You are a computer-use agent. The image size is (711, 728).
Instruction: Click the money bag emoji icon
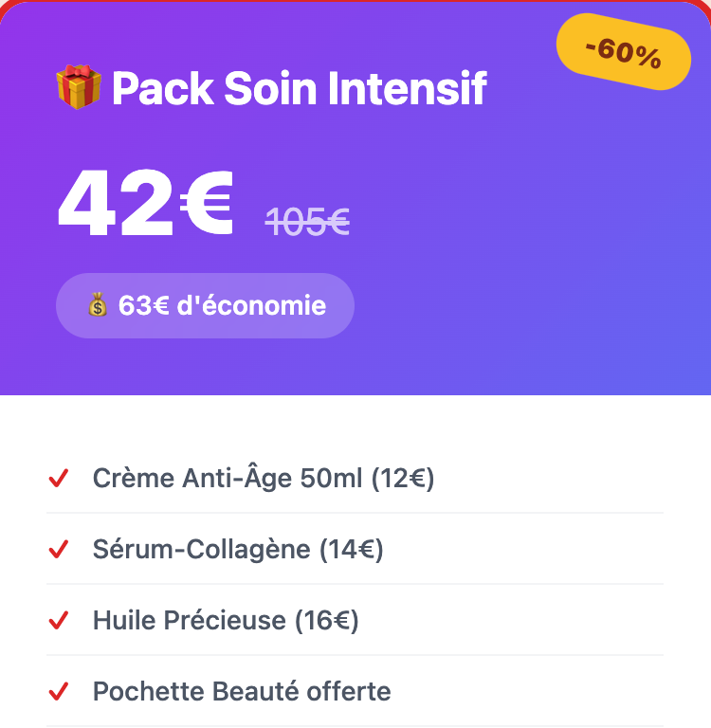point(98,305)
